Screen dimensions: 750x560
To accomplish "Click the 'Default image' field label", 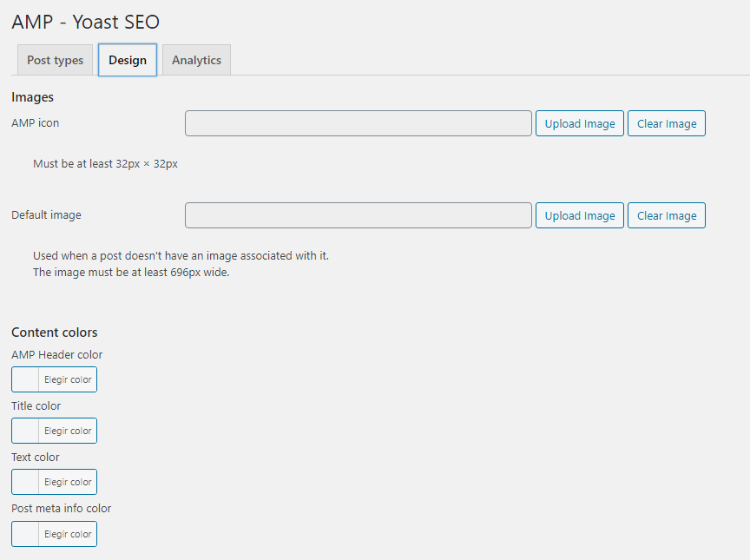I will (46, 214).
